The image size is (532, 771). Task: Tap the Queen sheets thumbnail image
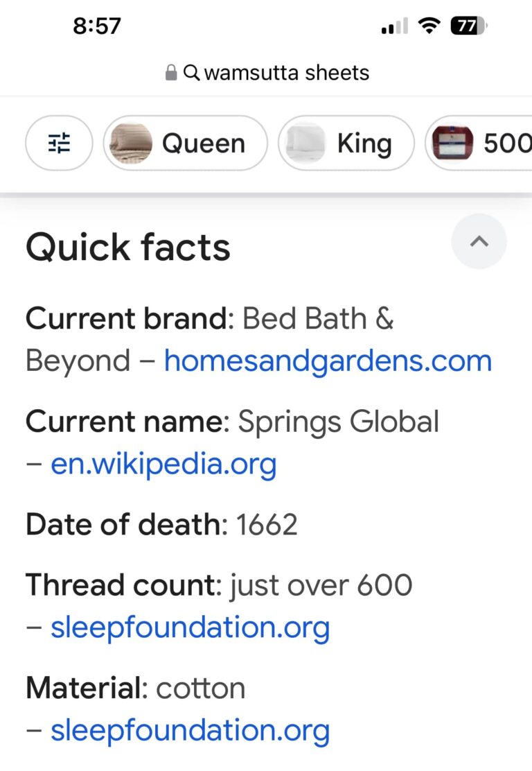131,144
